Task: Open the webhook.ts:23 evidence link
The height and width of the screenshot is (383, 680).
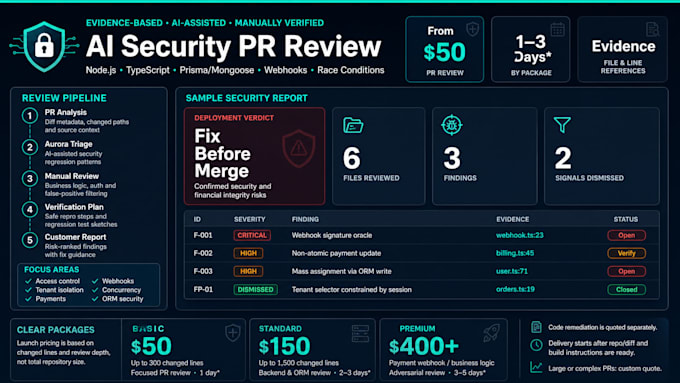Action: [520, 235]
